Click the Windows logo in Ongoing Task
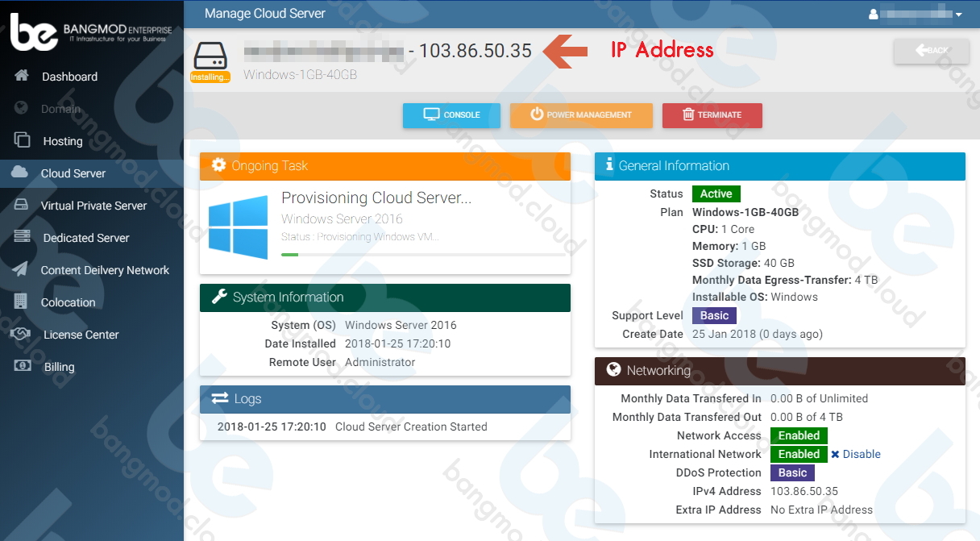Viewport: 980px width, 541px height. click(x=239, y=227)
